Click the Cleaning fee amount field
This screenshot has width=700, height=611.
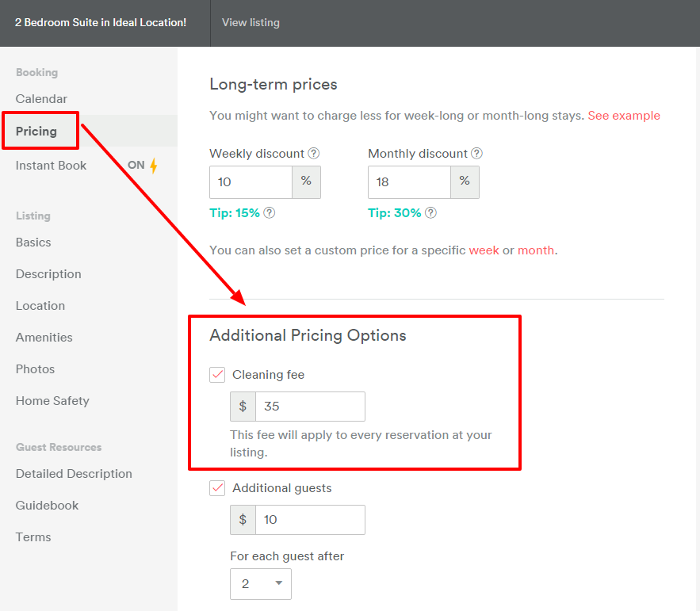click(x=310, y=407)
